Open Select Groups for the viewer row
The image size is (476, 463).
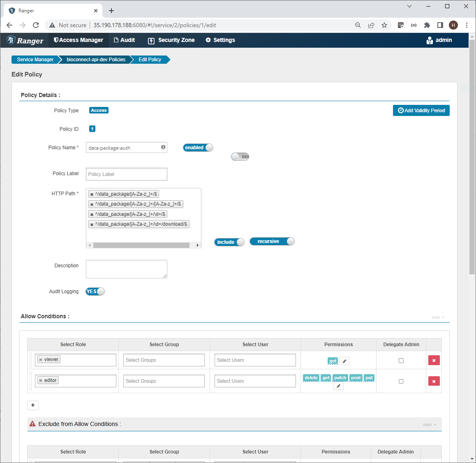tap(164, 360)
